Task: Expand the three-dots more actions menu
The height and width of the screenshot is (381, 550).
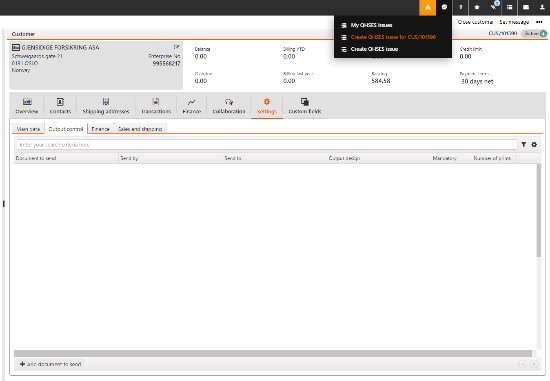Action: click(x=539, y=22)
